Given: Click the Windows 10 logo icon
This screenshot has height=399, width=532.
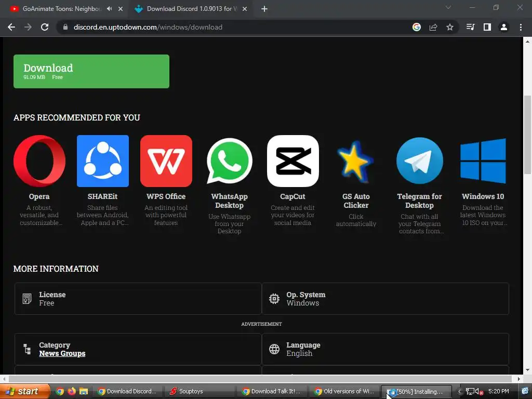Looking at the screenshot, I should [x=483, y=161].
